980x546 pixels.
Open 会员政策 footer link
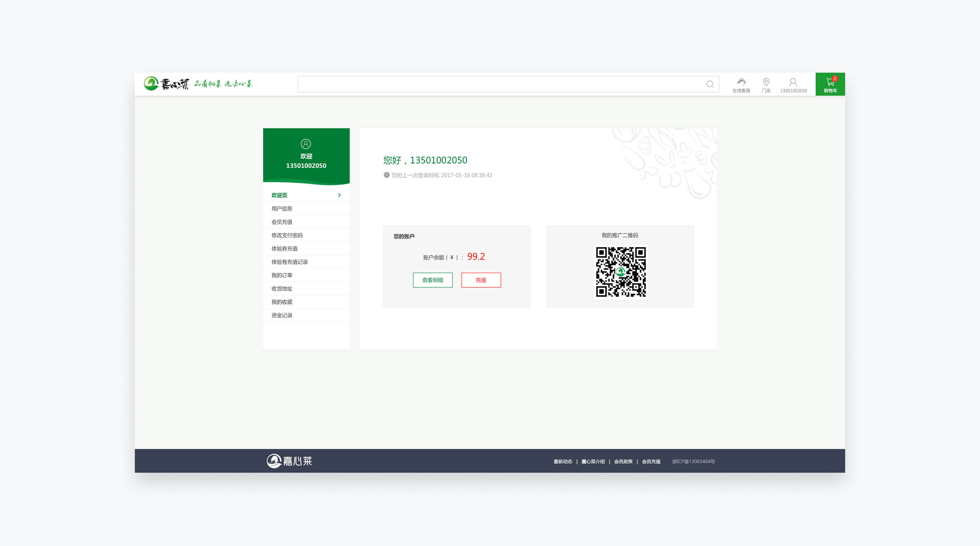click(x=623, y=461)
